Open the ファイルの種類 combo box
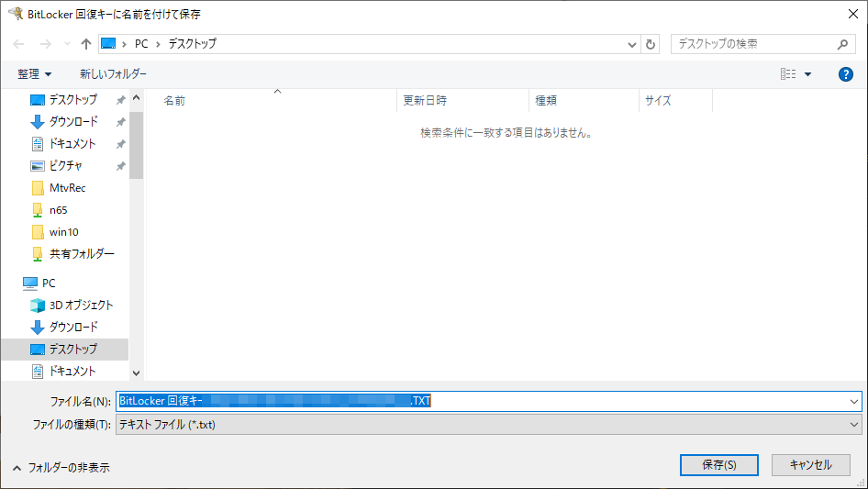Screen dimensions: 868x489 click(x=488, y=425)
